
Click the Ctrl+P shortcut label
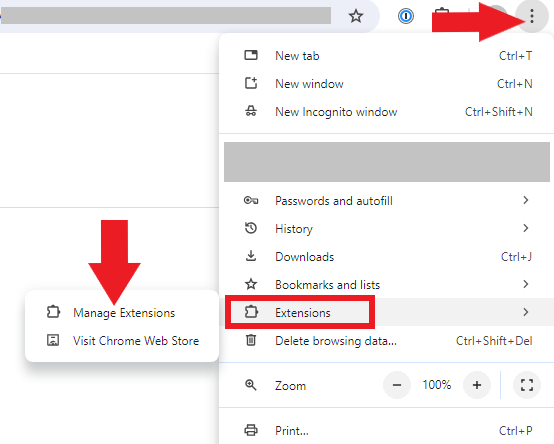[515, 431]
